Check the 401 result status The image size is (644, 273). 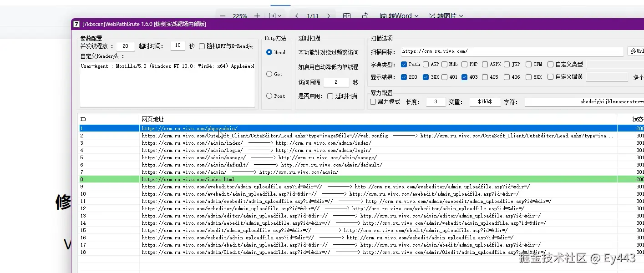pyautogui.click(x=444, y=77)
